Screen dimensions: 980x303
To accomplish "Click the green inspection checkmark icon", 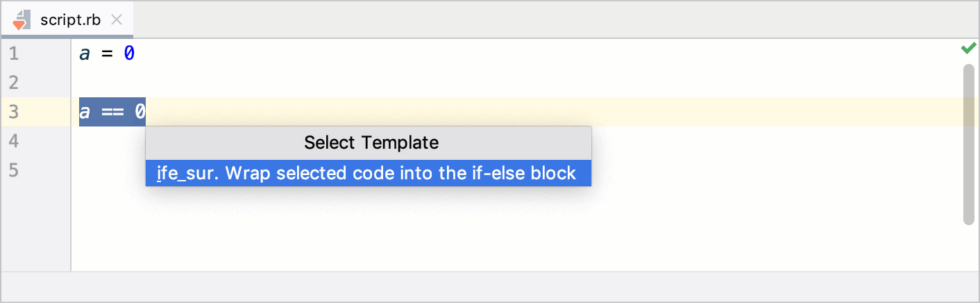I will (968, 49).
